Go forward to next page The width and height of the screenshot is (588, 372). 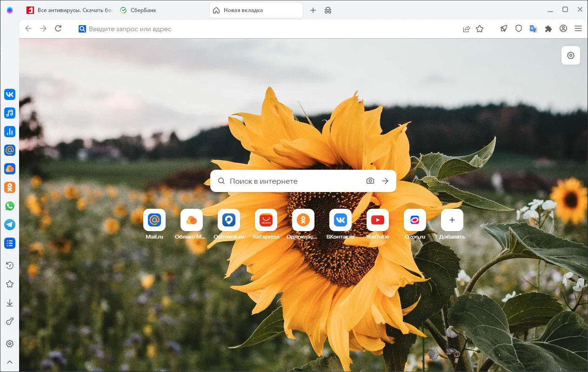click(x=43, y=29)
